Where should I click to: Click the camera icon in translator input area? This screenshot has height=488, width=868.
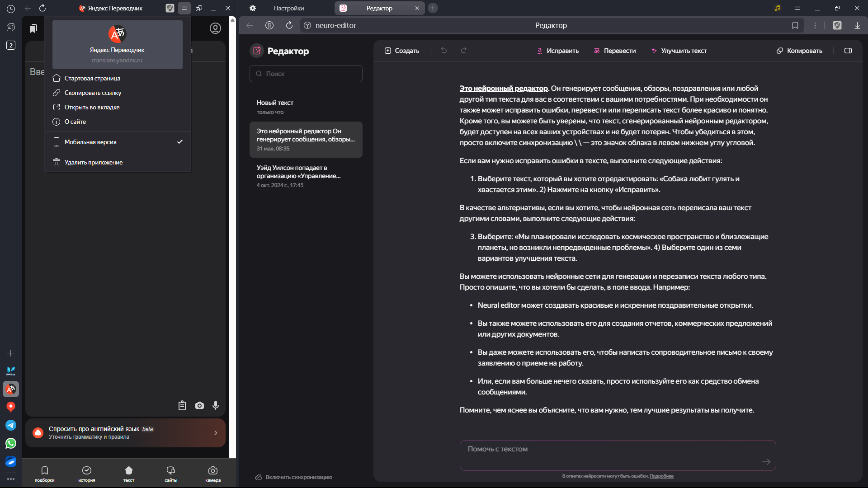click(x=199, y=405)
